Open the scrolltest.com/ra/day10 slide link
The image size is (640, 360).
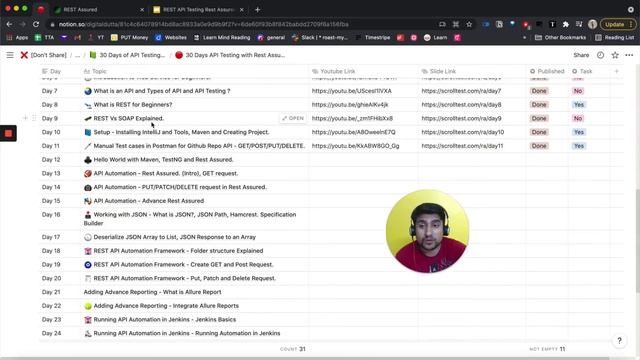[x=463, y=132]
